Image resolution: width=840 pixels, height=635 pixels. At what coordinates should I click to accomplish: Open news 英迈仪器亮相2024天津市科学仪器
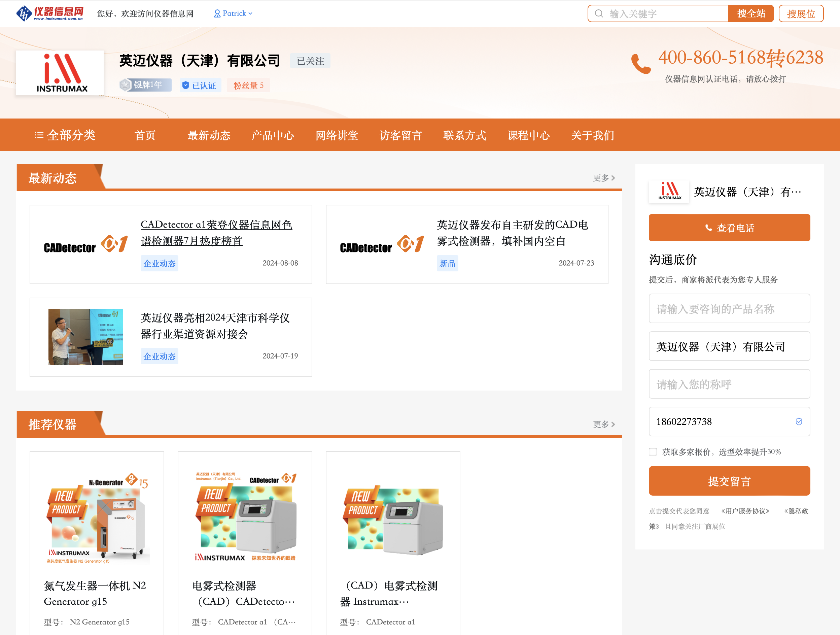215,326
